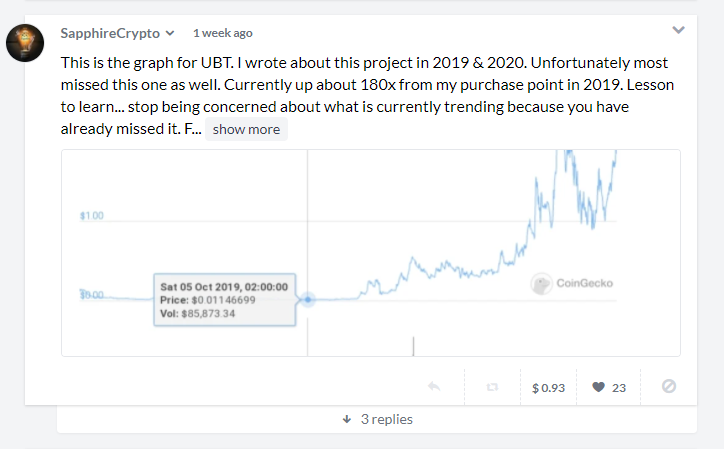This screenshot has width=724, height=449.
Task: Click the post text about UBT
Action: [367, 96]
